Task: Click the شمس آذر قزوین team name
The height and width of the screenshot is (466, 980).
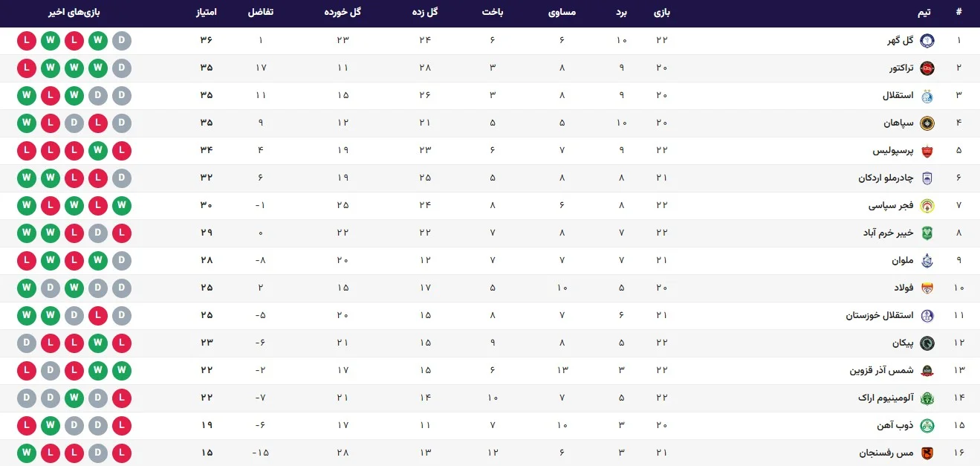Action: [x=881, y=371]
